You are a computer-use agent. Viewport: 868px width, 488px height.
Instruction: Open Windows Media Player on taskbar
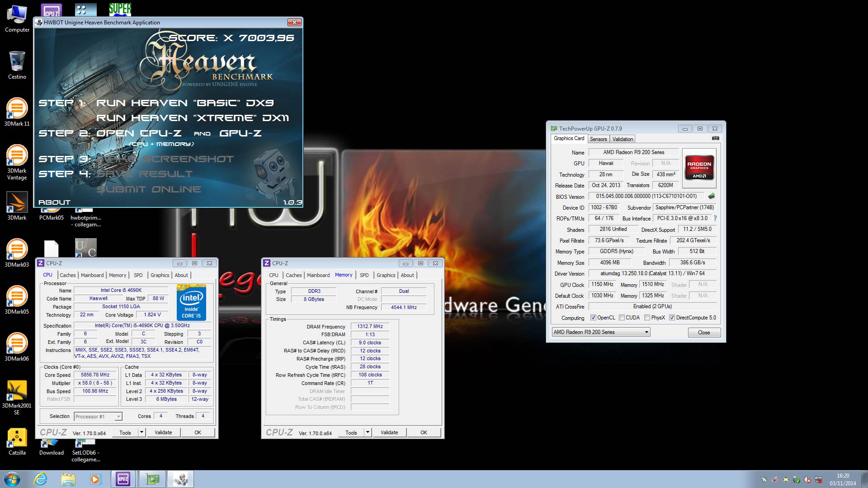[95, 479]
